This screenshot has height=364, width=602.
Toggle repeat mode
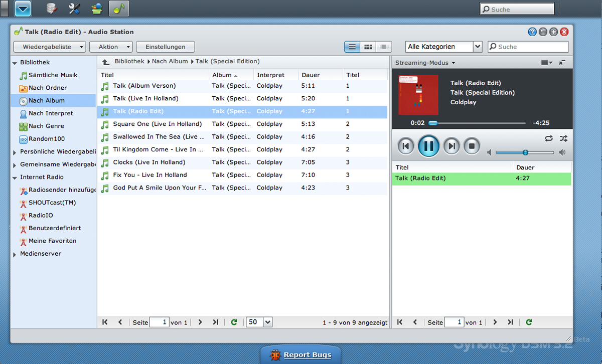[549, 138]
